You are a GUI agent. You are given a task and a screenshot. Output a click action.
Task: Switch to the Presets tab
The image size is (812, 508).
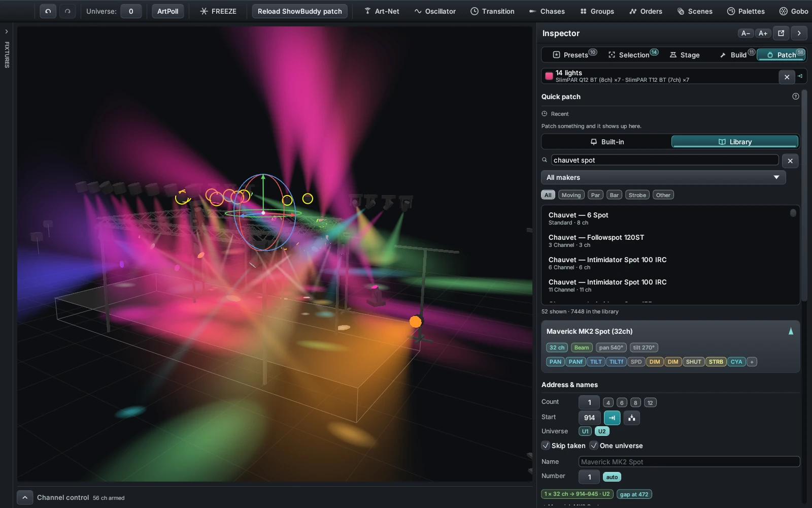(574, 54)
